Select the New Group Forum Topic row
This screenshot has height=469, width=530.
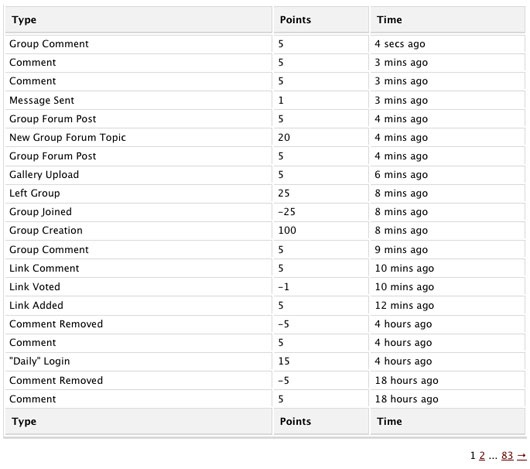[x=265, y=138]
